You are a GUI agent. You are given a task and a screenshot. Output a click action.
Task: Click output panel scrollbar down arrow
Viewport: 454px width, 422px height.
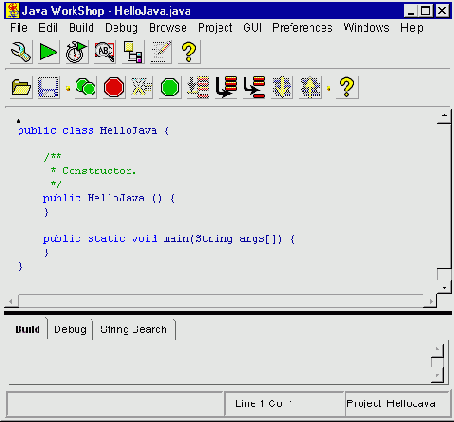(437, 375)
